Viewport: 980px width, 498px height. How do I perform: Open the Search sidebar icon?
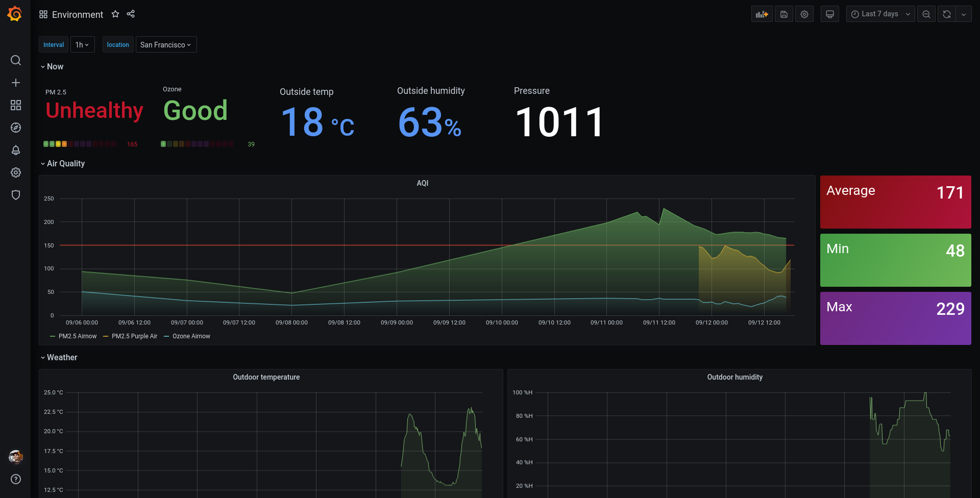pyautogui.click(x=16, y=60)
